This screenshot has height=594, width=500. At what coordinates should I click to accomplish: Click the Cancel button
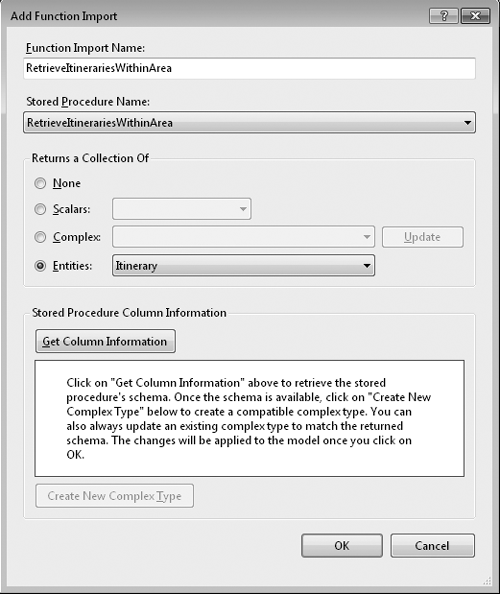click(x=432, y=546)
